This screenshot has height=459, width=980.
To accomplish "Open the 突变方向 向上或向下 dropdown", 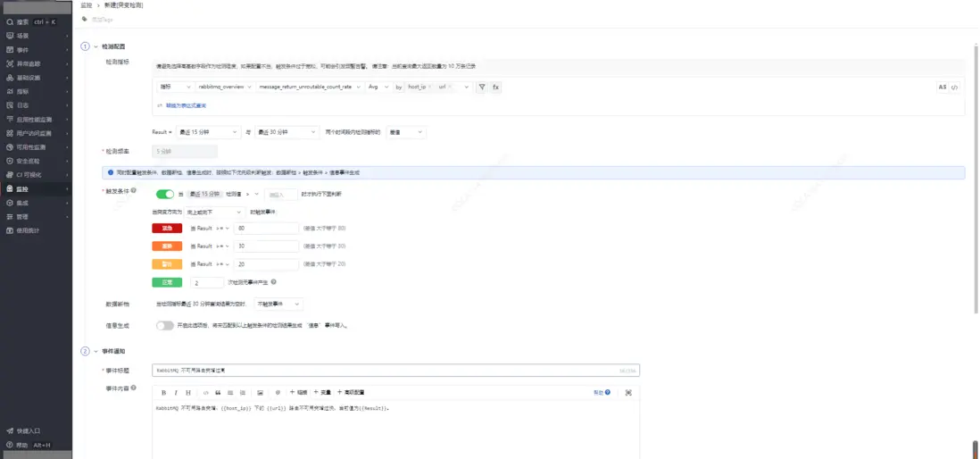I will point(215,213).
